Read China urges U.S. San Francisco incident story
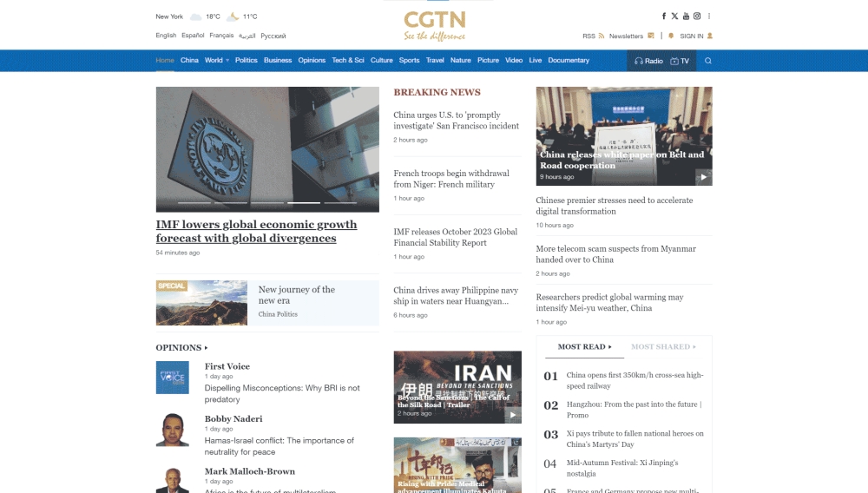The height and width of the screenshot is (493, 868). pos(457,121)
